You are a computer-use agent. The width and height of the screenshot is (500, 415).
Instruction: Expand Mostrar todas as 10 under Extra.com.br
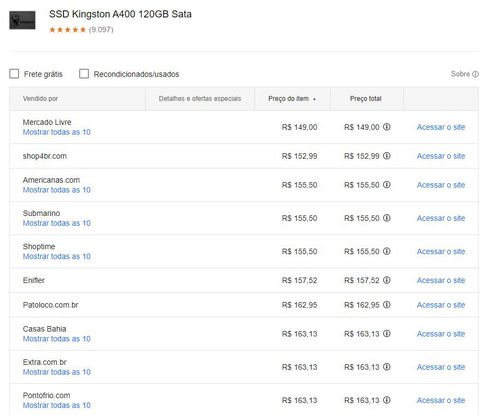click(x=57, y=372)
